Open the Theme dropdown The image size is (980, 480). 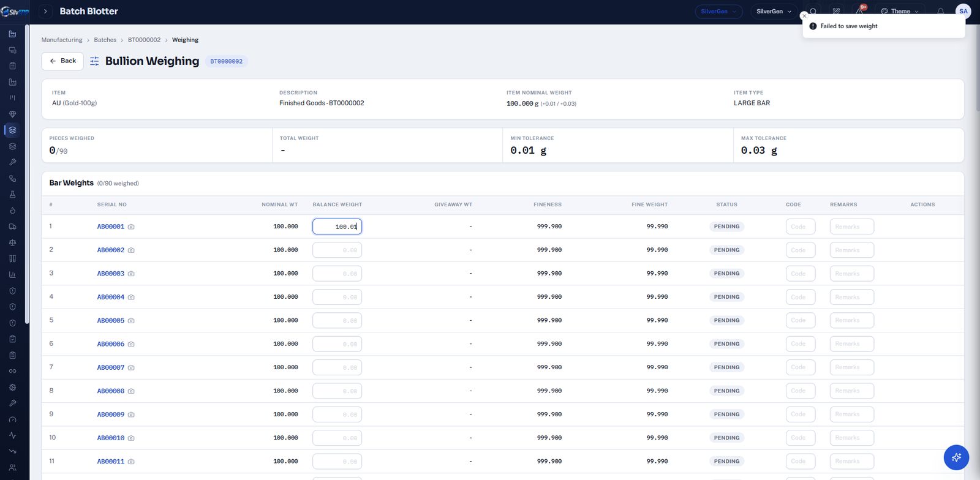tap(900, 12)
